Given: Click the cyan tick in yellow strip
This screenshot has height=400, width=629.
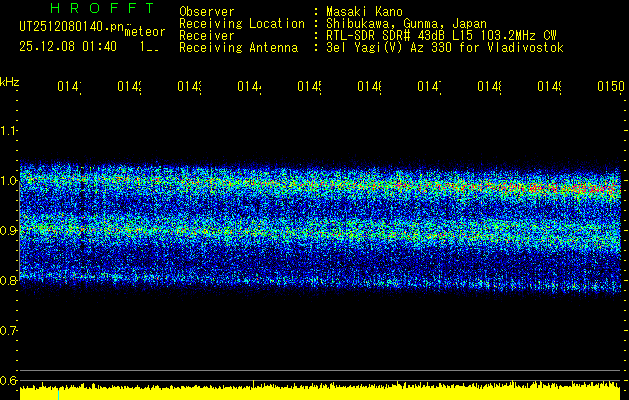Looking at the screenshot, I should coord(59,395).
